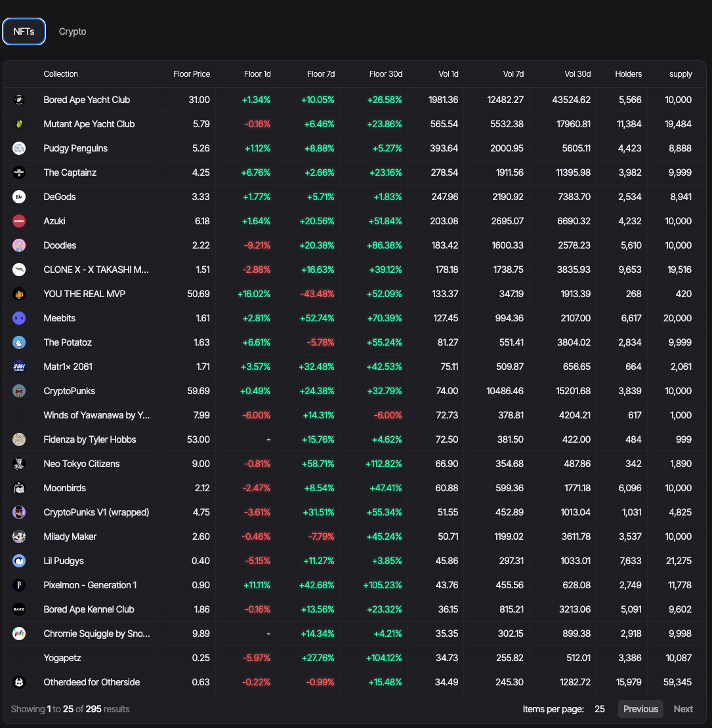Image resolution: width=712 pixels, height=728 pixels.
Task: Click the Mutant Ape Yacht Club icon
Action: click(x=19, y=124)
